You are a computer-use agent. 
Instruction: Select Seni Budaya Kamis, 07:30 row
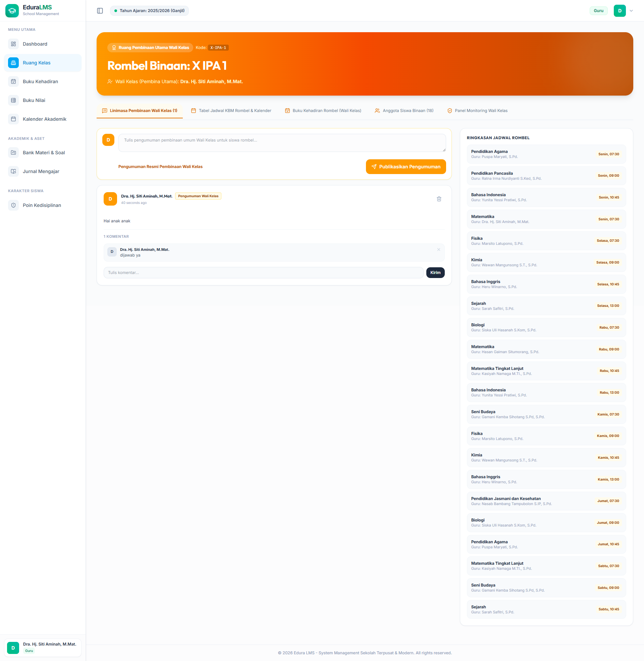coord(546,414)
